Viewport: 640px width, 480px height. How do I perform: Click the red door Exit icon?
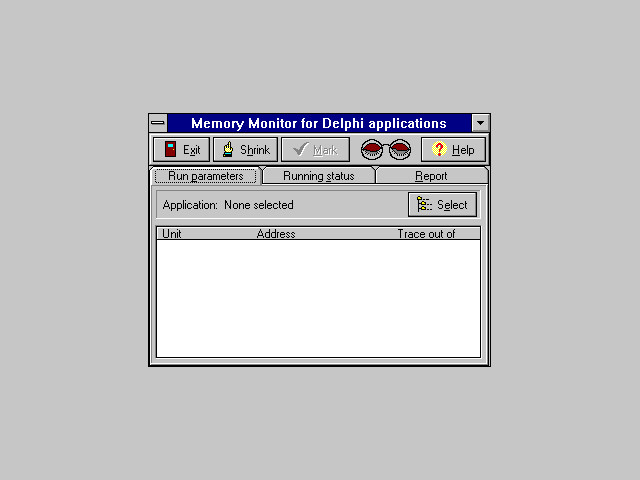[170, 150]
